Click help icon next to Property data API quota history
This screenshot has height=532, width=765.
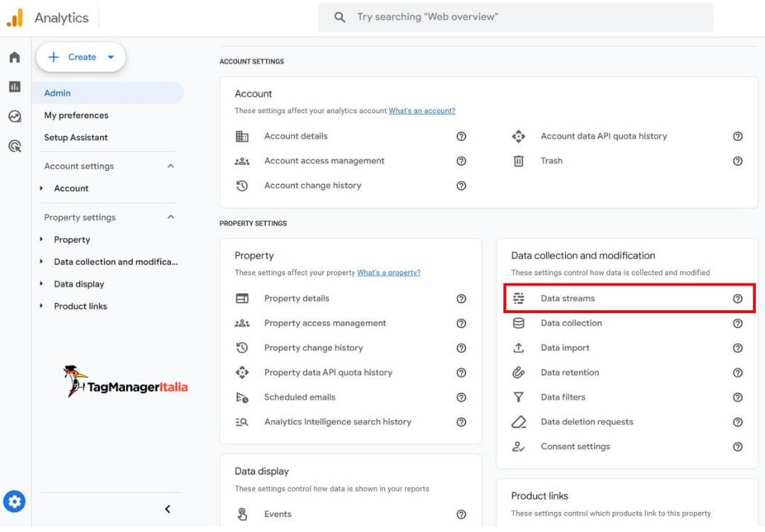coord(461,373)
